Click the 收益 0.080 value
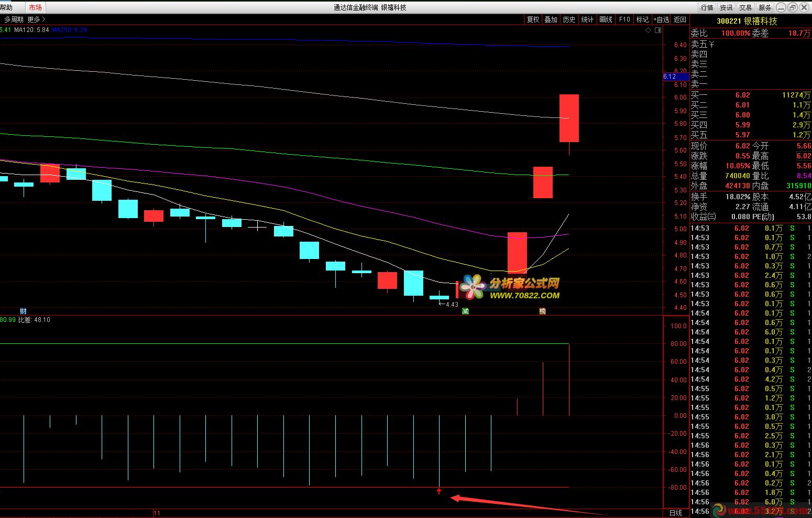Image resolution: width=812 pixels, height=518 pixels. 740,217
